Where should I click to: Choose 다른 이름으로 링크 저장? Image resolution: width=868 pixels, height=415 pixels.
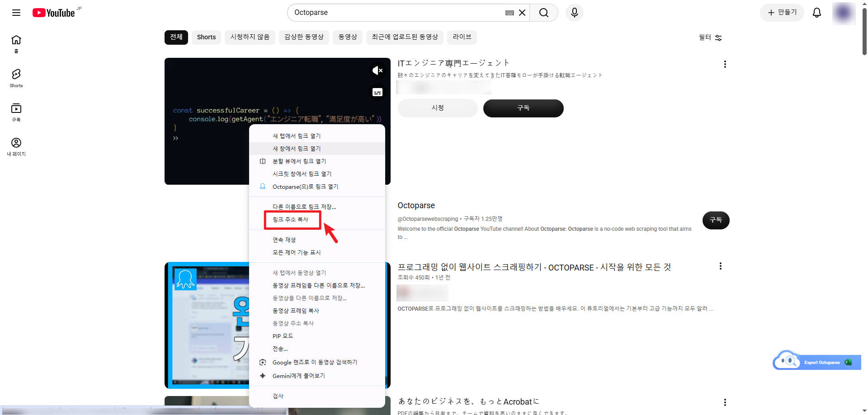coord(317,207)
